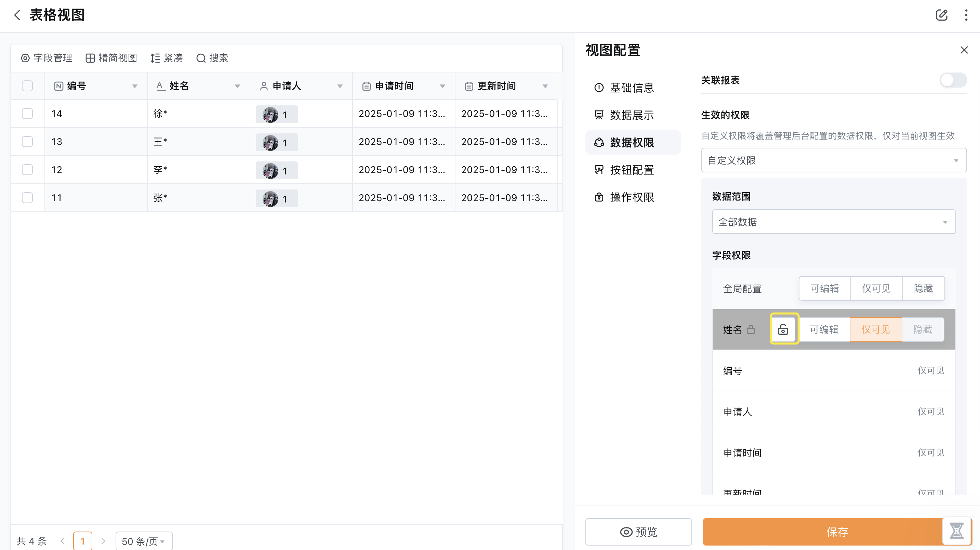Image resolution: width=980 pixels, height=550 pixels.
Task: Click the 共 4 条 total count
Action: pyautogui.click(x=31, y=541)
